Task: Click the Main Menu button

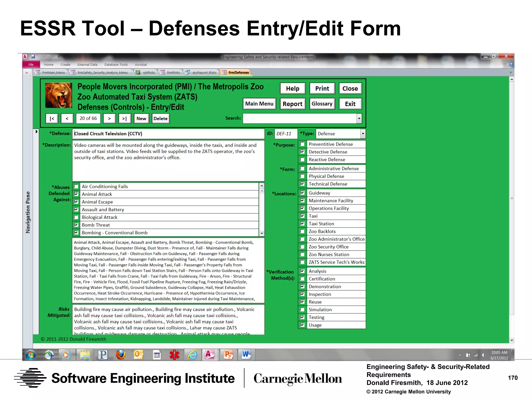Action: point(259,104)
